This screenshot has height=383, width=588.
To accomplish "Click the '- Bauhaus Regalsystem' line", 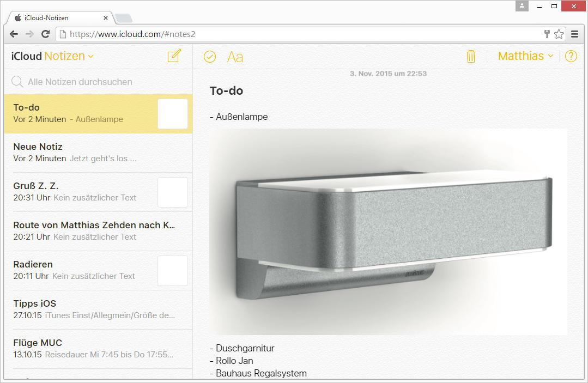I will [258, 373].
